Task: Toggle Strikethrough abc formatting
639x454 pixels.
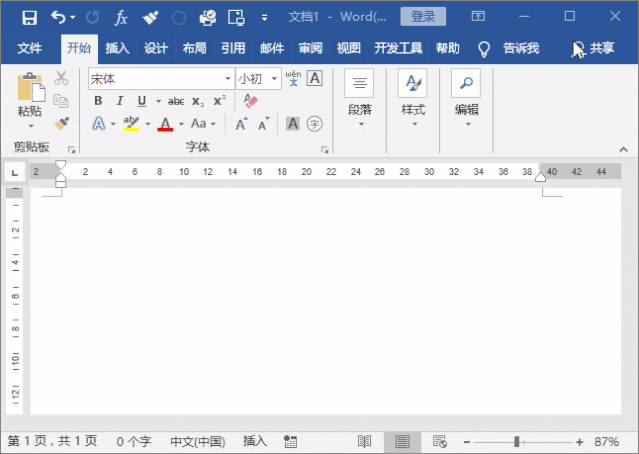Action: coord(176,101)
